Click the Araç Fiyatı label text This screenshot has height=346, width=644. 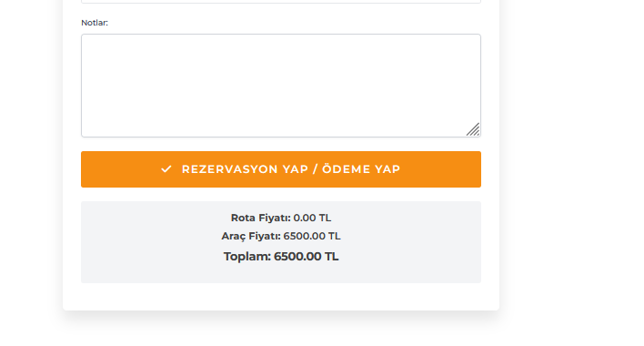coord(251,237)
